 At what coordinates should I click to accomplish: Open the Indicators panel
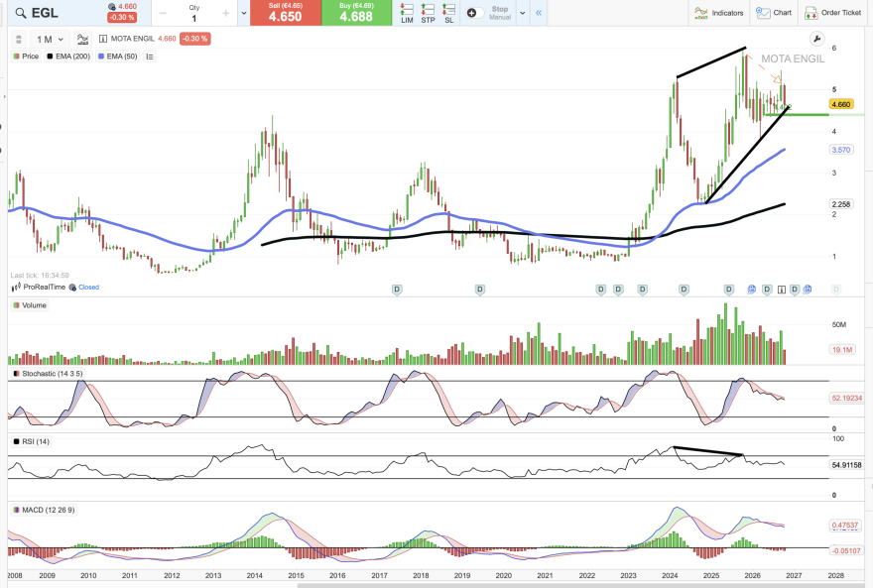click(719, 13)
